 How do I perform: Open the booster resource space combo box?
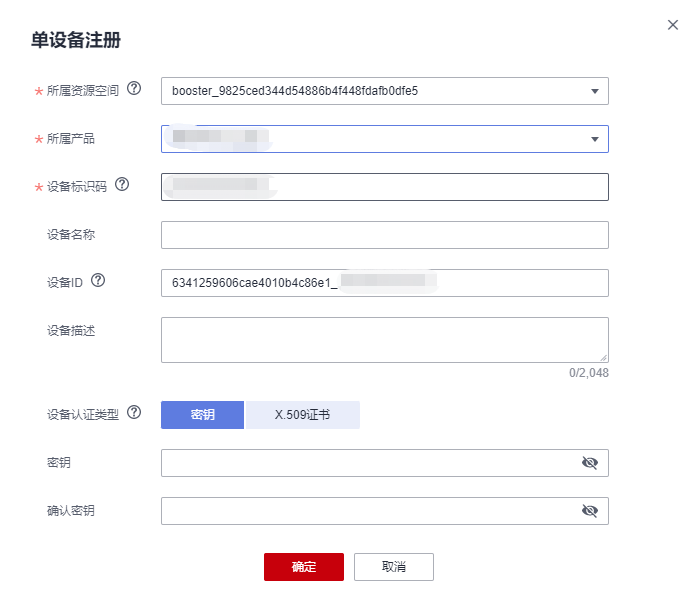tap(385, 91)
